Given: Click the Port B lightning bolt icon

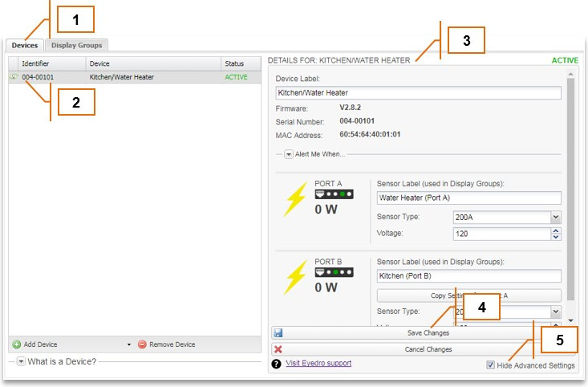Looking at the screenshot, I should click(295, 277).
